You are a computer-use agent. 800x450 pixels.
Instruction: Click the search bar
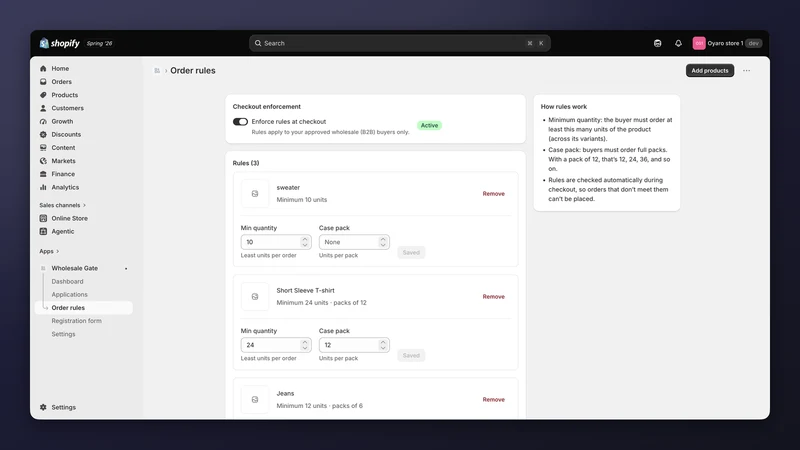399,43
